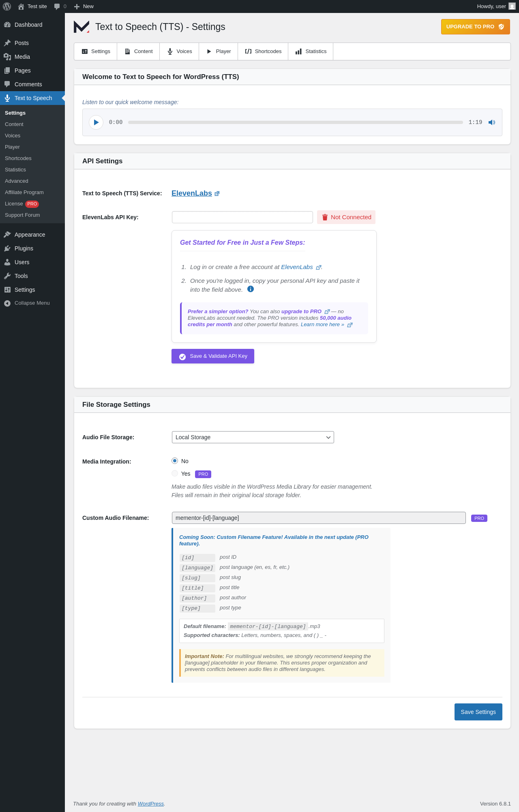The height and width of the screenshot is (812, 519).
Task: Click the Comments sidebar icon
Action: [x=7, y=84]
